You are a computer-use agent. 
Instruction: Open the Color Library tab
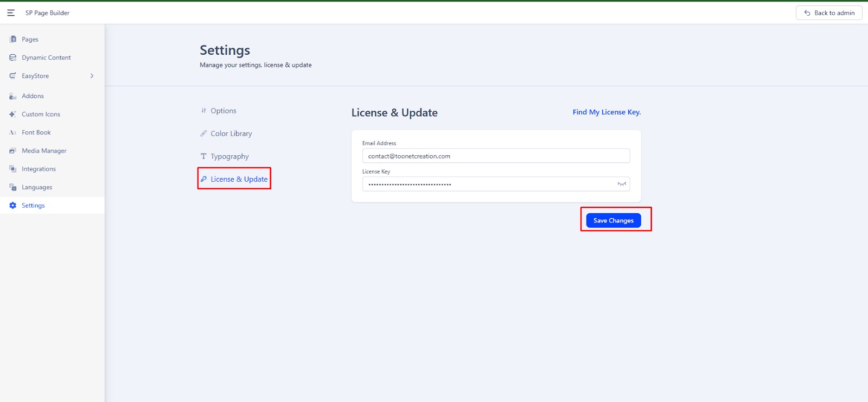pos(231,133)
